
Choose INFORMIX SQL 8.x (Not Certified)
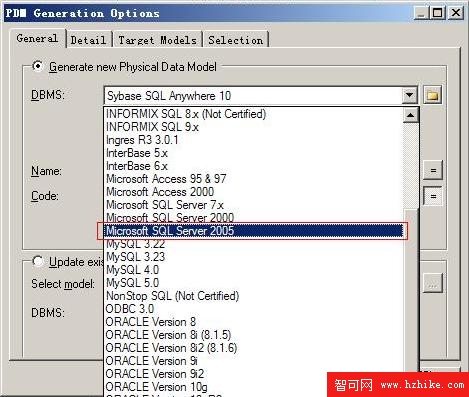click(x=253, y=114)
